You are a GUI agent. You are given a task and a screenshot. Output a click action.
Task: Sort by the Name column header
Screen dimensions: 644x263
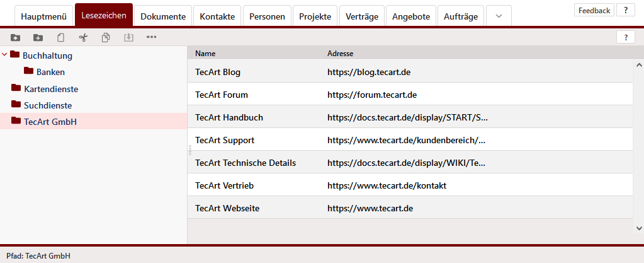point(205,54)
